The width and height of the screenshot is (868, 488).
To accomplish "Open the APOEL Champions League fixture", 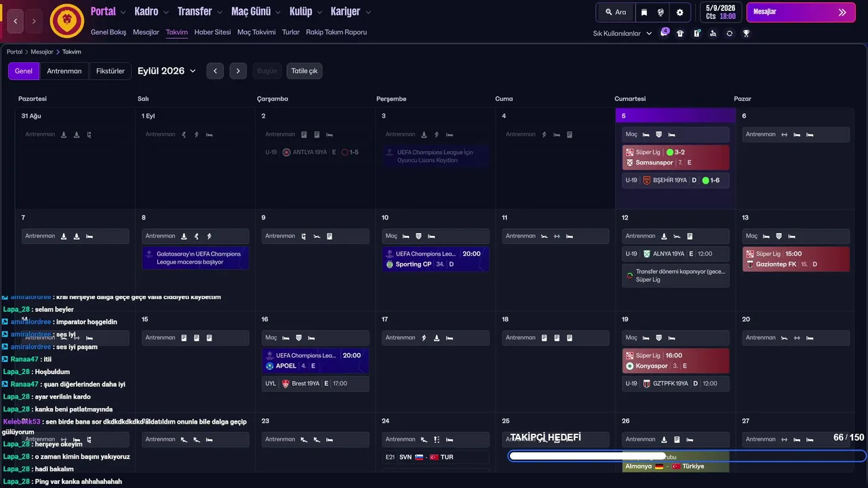I will pos(316,361).
